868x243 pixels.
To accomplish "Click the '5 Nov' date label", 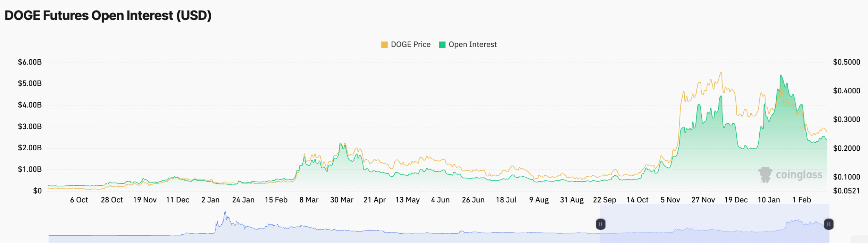I will click(x=670, y=200).
